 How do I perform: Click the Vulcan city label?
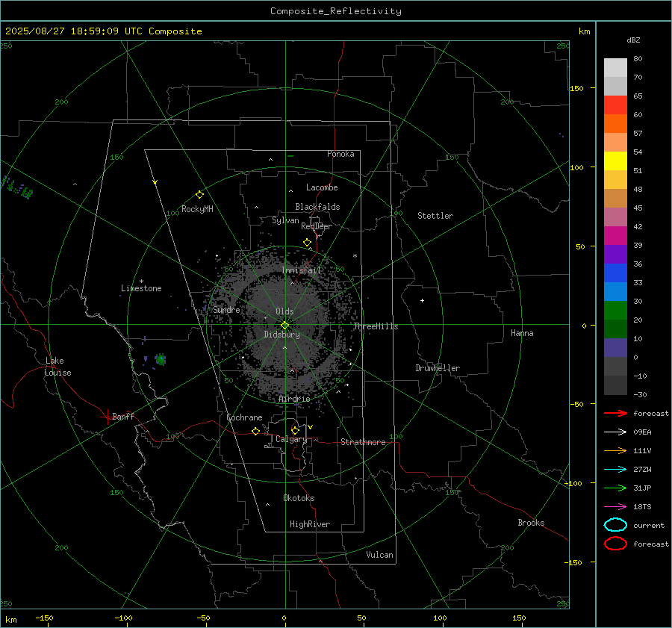point(379,555)
